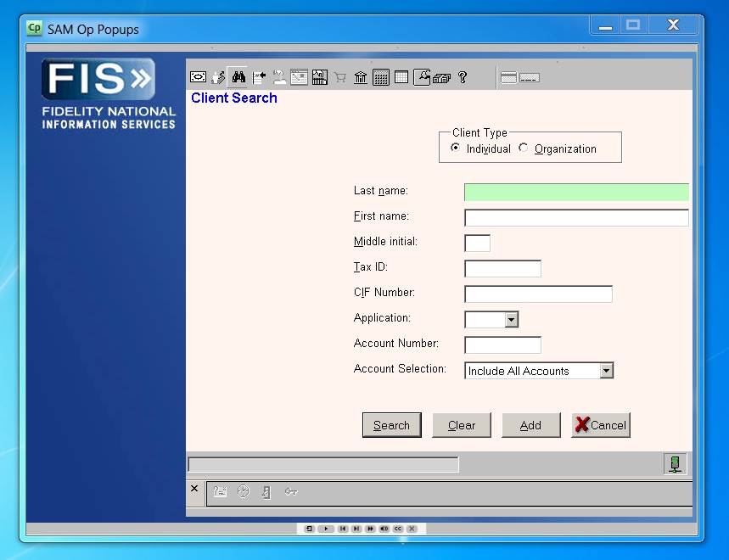Toggle closed captions CC button
This screenshot has height=560, width=729.
click(x=398, y=529)
